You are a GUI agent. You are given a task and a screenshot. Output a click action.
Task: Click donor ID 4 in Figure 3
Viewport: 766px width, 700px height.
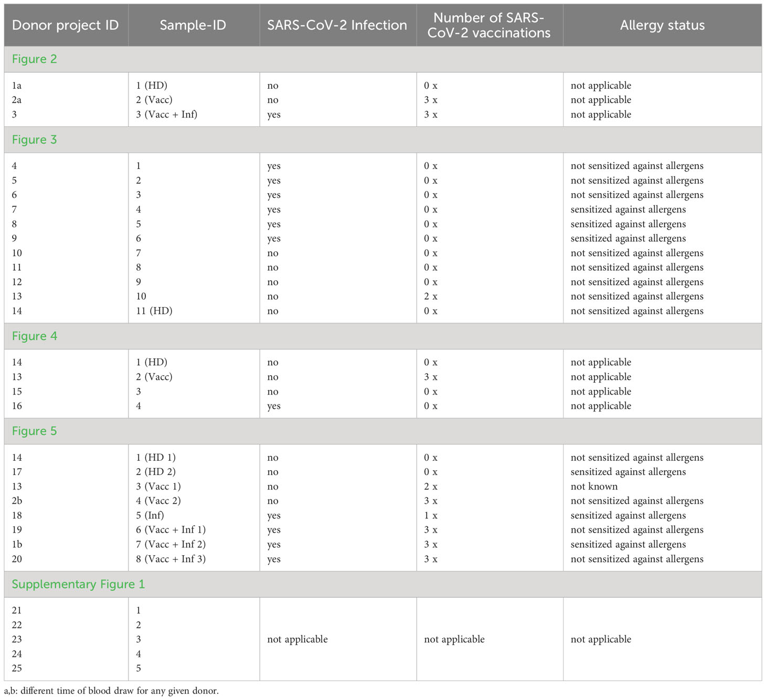point(14,166)
